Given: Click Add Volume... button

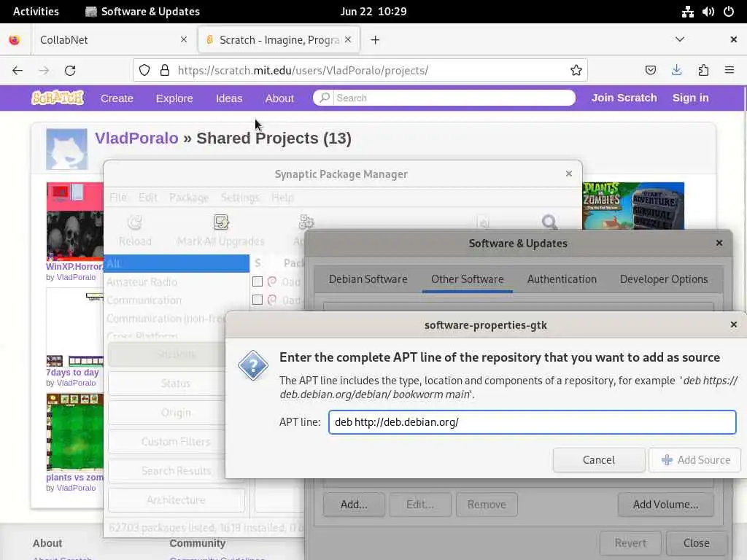Looking at the screenshot, I should [x=665, y=505].
